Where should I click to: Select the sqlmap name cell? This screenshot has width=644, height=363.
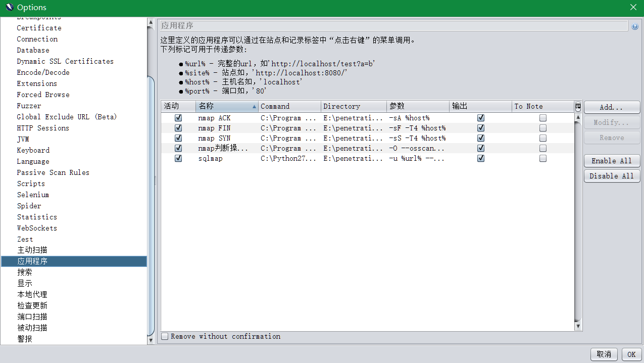[x=227, y=158]
